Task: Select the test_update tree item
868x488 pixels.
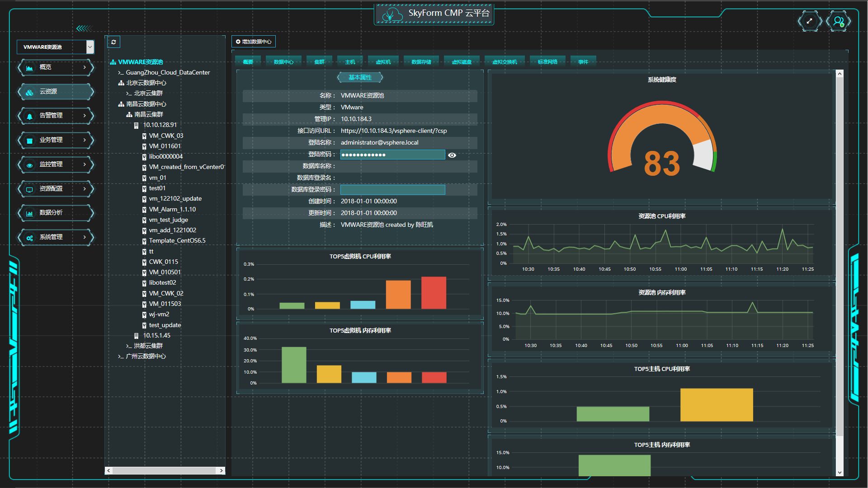Action: 165,325
